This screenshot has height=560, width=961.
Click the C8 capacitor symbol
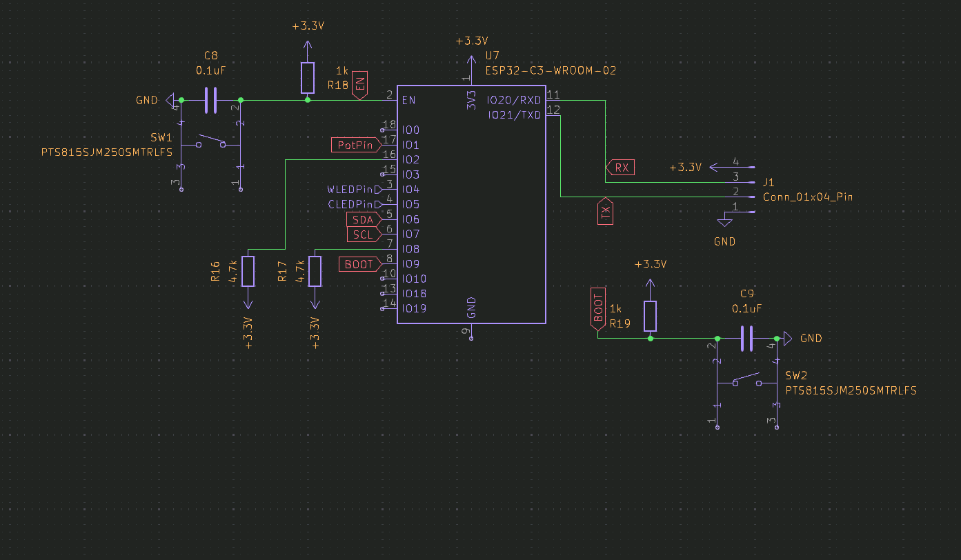211,100
